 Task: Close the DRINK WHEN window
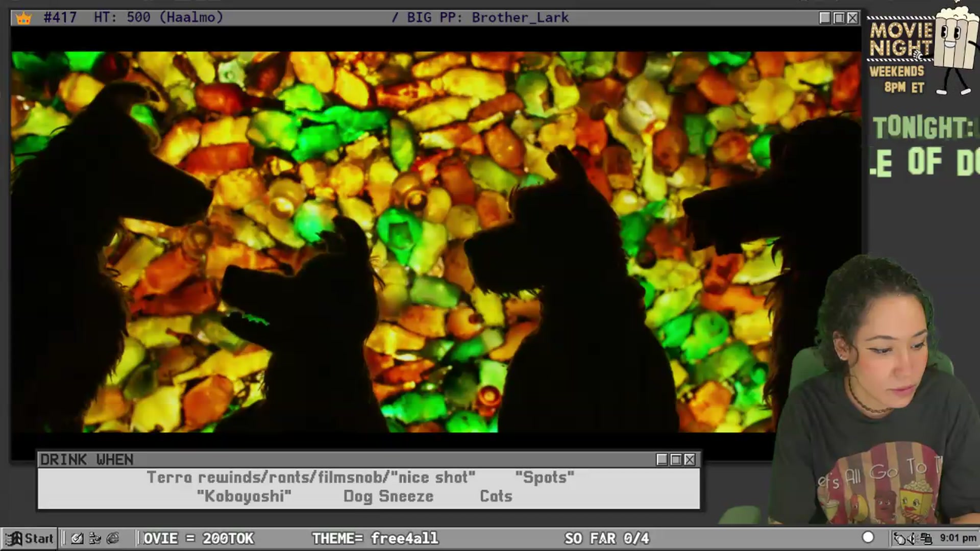(690, 460)
